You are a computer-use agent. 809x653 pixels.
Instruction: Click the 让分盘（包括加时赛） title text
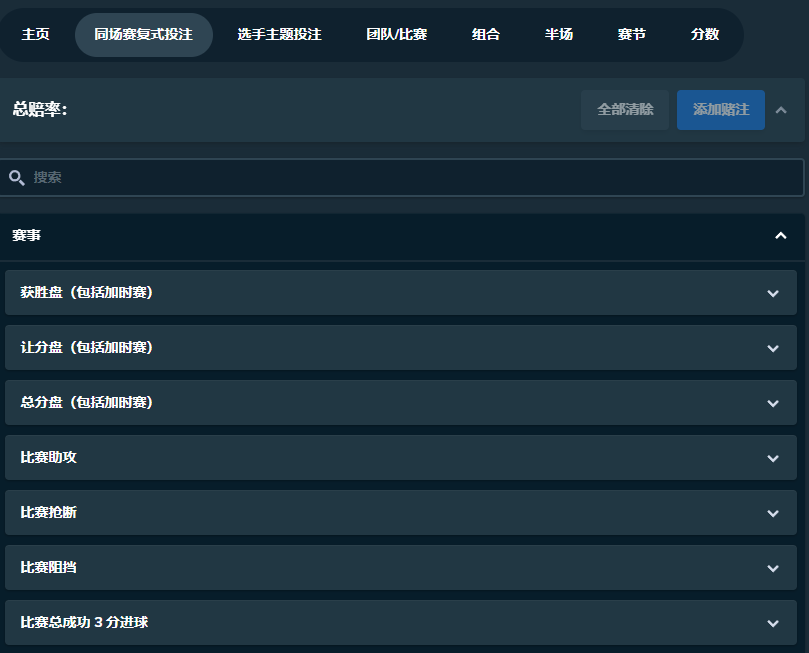[86, 348]
